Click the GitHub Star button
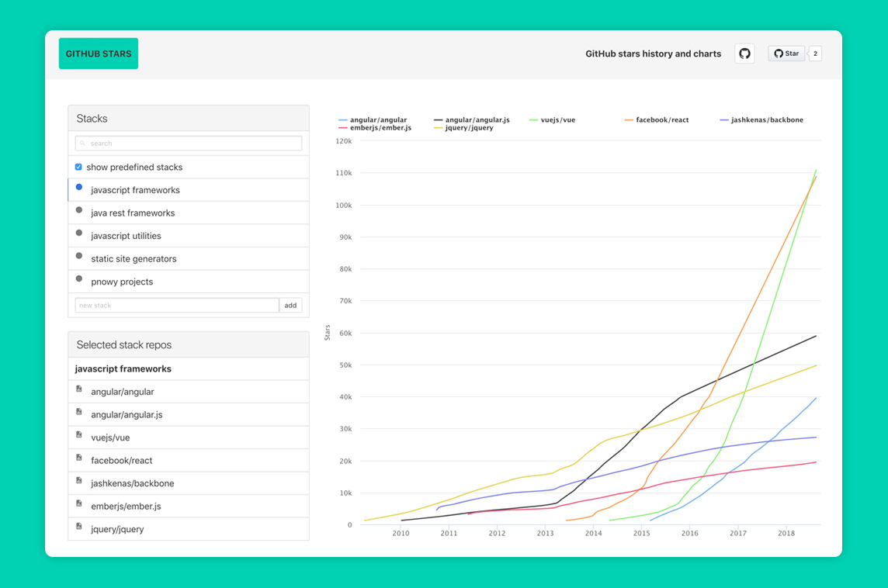Image resolution: width=888 pixels, height=588 pixels. pyautogui.click(x=786, y=54)
